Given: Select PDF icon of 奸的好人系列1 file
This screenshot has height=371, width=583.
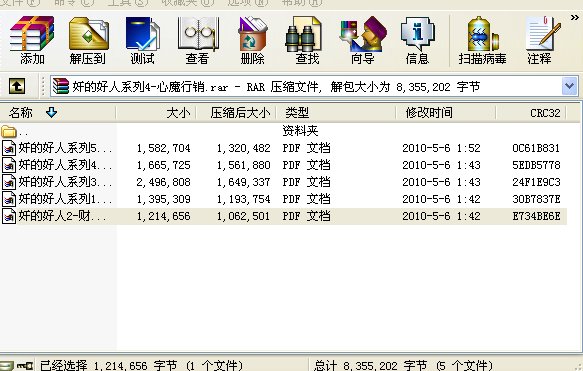Looking at the screenshot, I should point(9,199).
